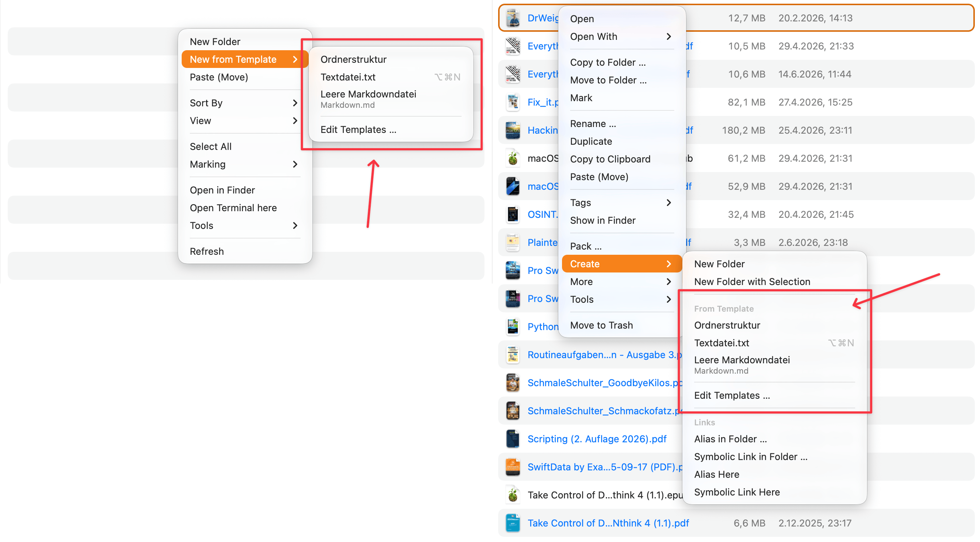The image size is (980, 542).
Task: Expand the View submenu
Action: point(244,121)
